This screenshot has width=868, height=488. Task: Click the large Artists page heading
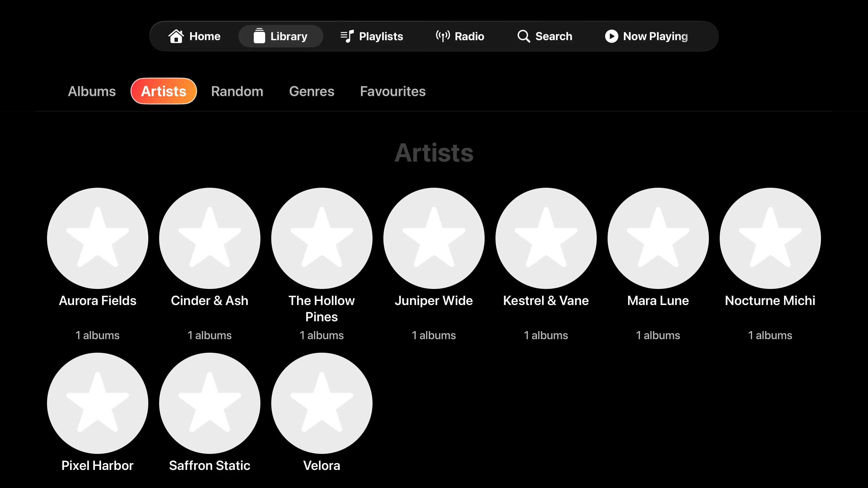[434, 152]
